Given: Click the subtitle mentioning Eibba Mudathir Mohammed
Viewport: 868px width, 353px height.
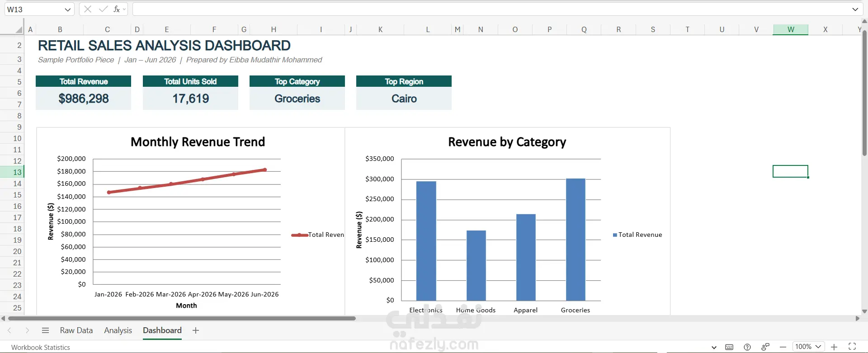Looking at the screenshot, I should tap(180, 60).
